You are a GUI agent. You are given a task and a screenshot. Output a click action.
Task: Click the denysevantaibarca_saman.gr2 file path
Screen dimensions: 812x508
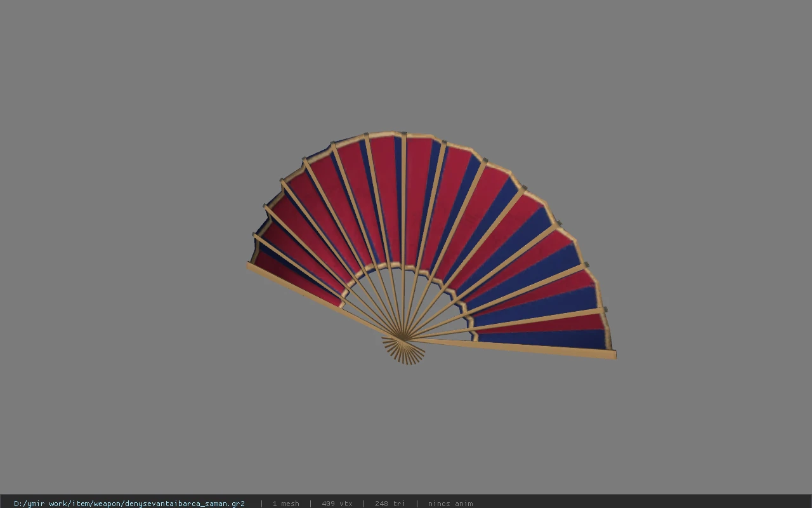129,504
